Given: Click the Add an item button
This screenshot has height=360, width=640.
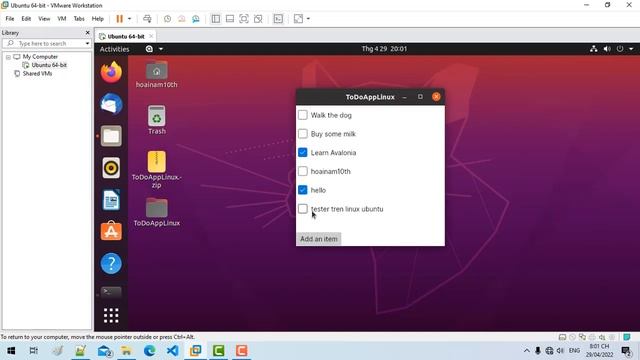Looking at the screenshot, I should (319, 239).
